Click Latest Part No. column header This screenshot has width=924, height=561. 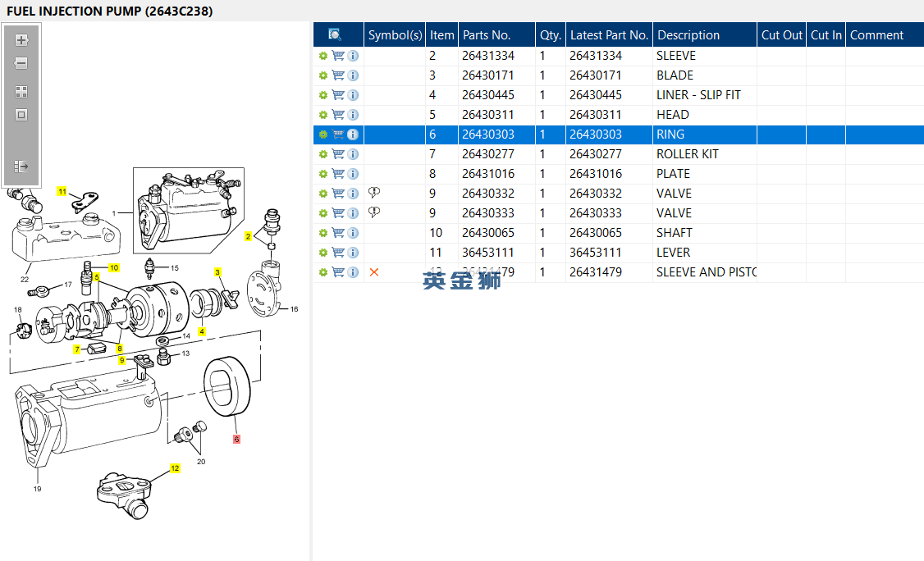(x=610, y=34)
